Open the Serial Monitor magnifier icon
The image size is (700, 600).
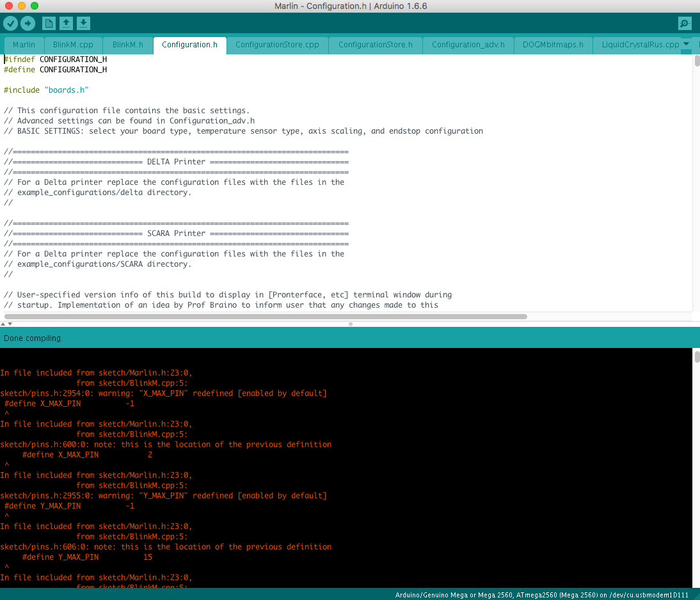tap(685, 24)
